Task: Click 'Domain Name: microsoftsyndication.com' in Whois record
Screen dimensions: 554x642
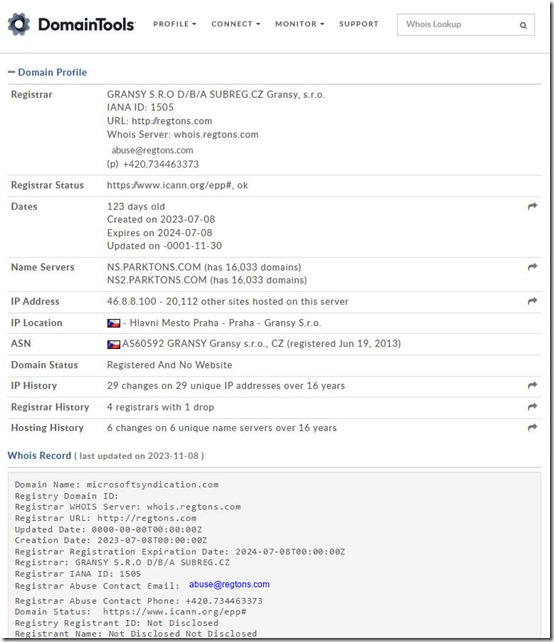Action: click(x=116, y=484)
